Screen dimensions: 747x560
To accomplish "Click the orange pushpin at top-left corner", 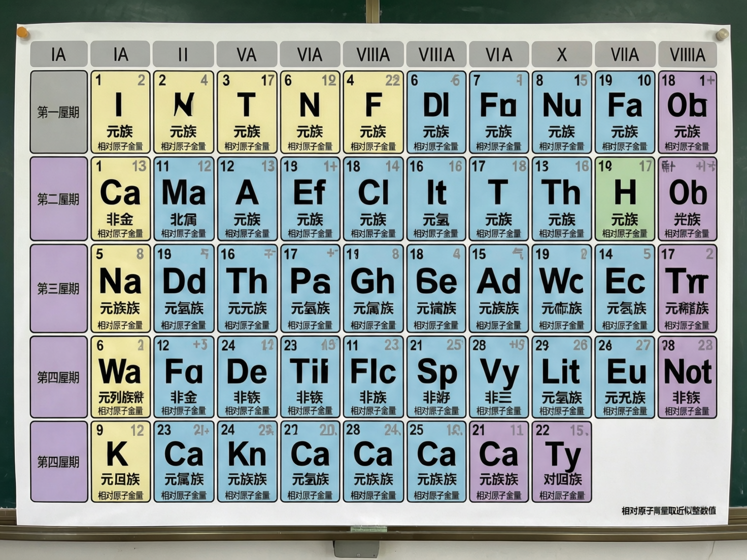I will click(x=23, y=33).
